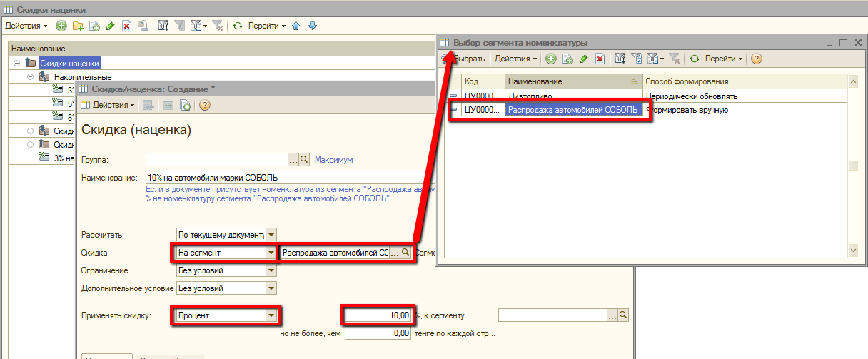Viewport: 868px width, 359px height.
Task: Open the Применять скидку Процент dropdown
Action: 270,315
